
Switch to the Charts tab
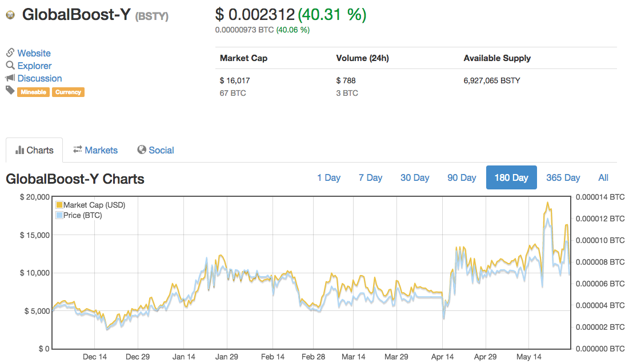point(34,150)
